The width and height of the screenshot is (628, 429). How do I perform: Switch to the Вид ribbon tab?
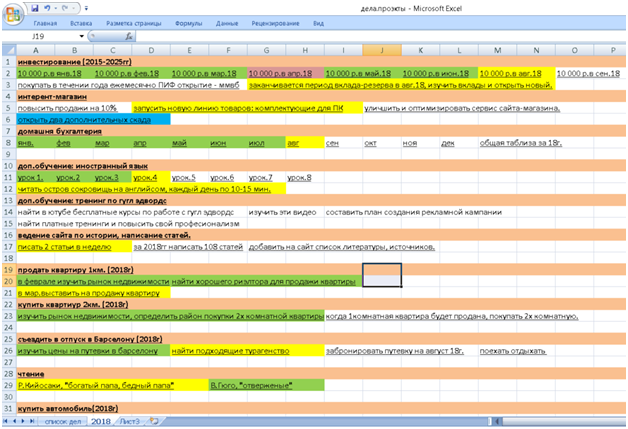click(318, 24)
